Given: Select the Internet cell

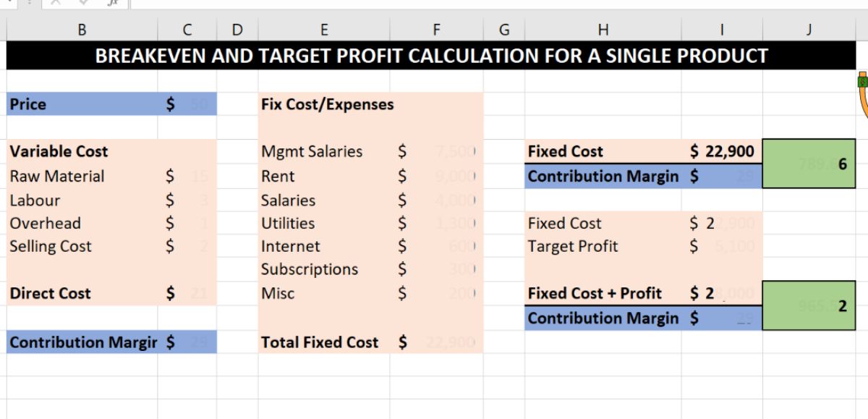Looking at the screenshot, I should 323,246.
